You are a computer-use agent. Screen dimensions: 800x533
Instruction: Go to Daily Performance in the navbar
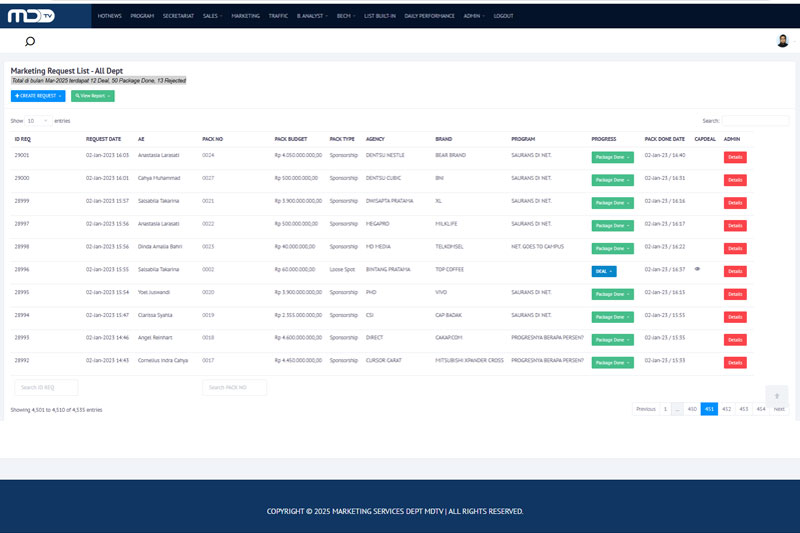click(x=429, y=17)
